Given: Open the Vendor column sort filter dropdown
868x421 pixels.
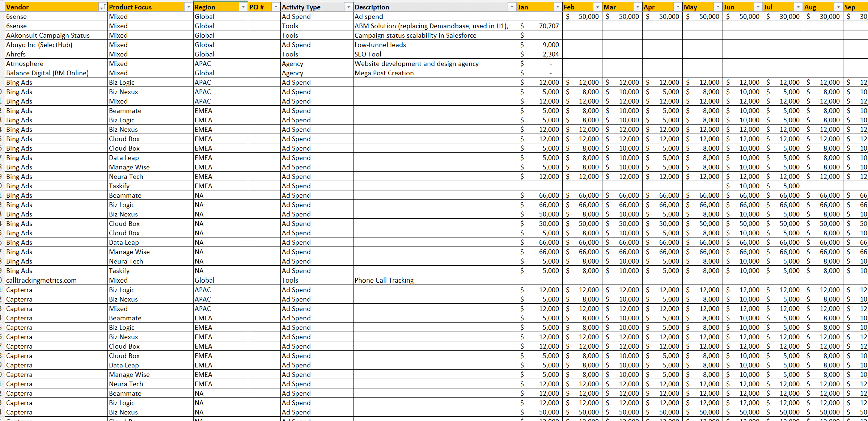Looking at the screenshot, I should 103,7.
